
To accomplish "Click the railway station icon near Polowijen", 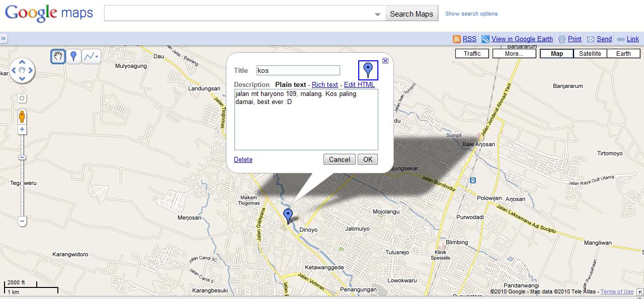I will (473, 180).
